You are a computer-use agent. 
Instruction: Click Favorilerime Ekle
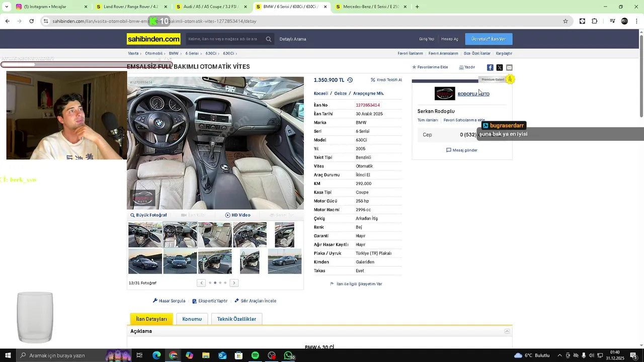430,67
